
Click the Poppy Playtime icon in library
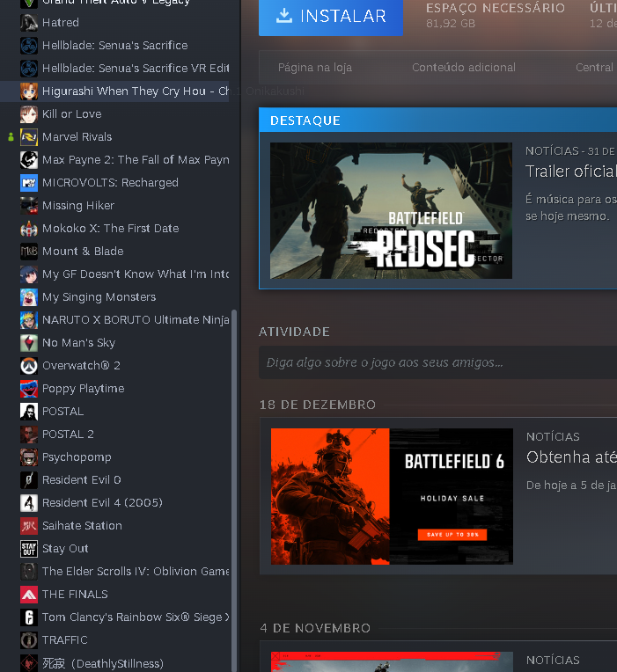pyautogui.click(x=28, y=388)
